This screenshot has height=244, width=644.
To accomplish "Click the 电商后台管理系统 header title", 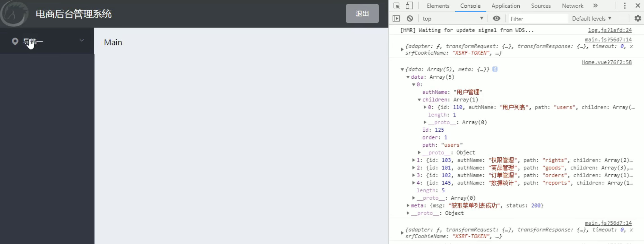I will coord(73,14).
